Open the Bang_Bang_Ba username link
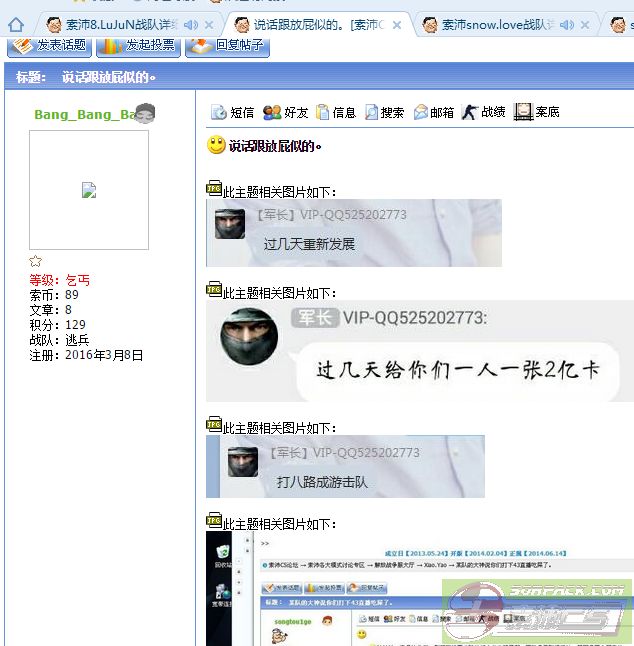Viewport: 634px width, 646px height. click(84, 114)
